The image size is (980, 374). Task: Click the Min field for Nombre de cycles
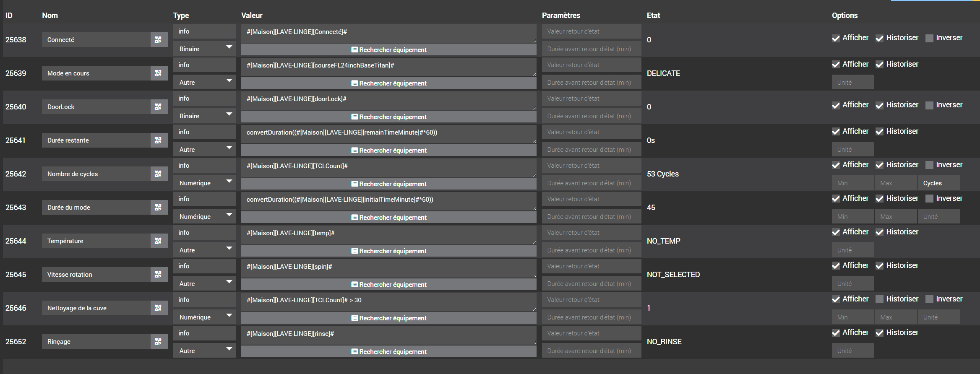coord(852,183)
